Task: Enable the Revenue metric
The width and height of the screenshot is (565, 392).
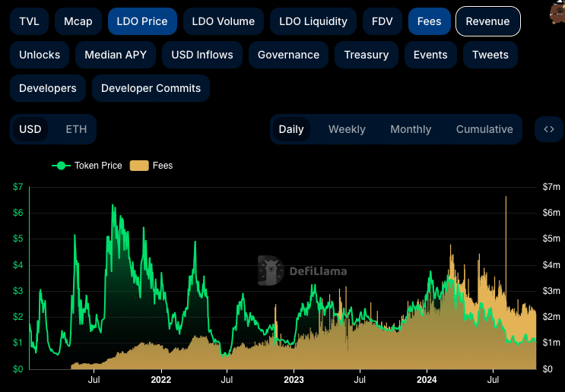Action: click(488, 21)
